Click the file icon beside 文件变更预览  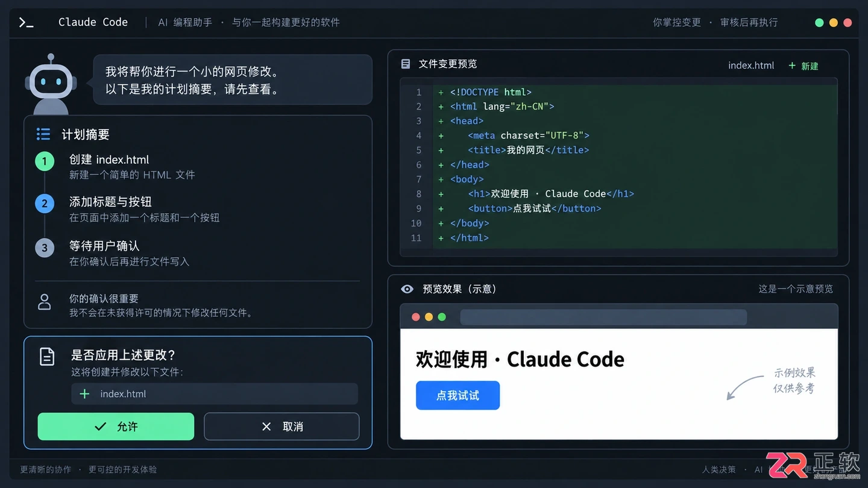406,64
